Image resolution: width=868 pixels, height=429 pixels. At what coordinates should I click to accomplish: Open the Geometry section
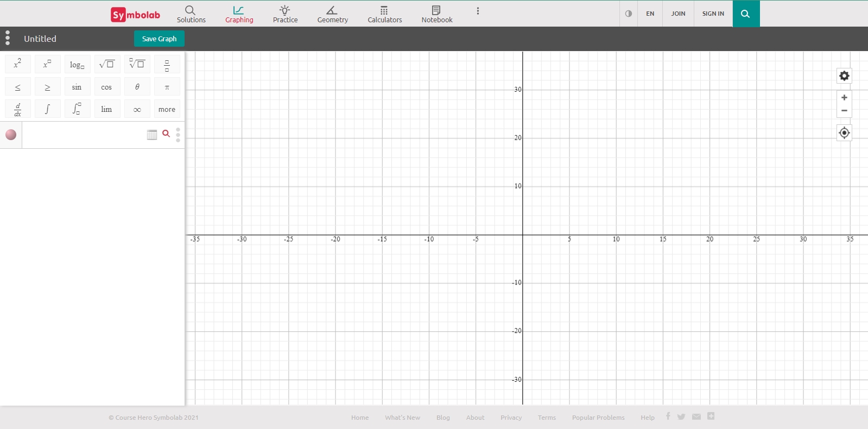(333, 14)
